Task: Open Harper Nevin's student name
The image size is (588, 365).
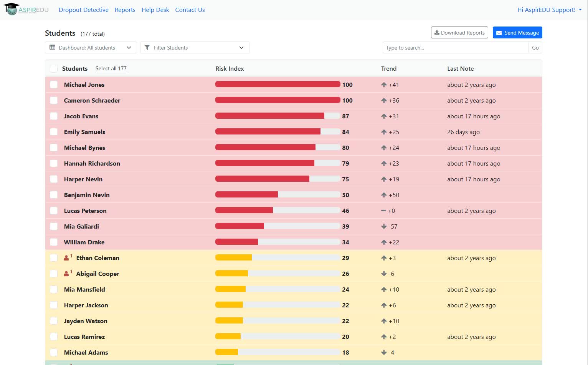Action: 83,179
